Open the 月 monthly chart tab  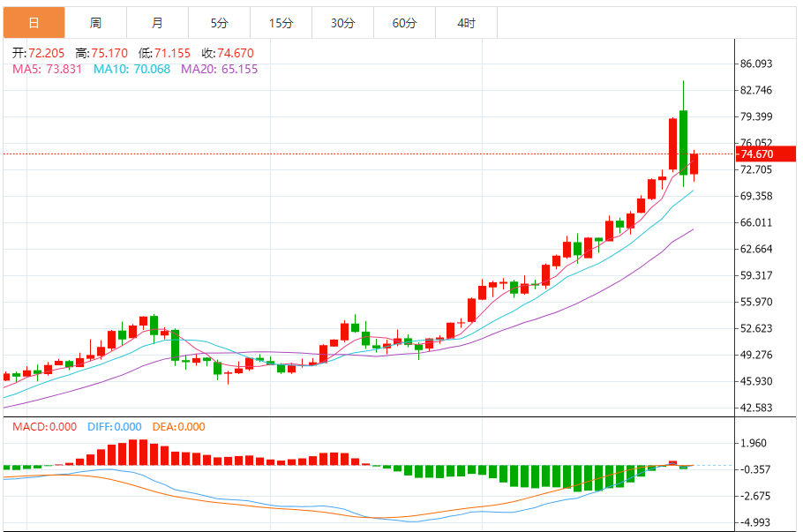tap(157, 23)
